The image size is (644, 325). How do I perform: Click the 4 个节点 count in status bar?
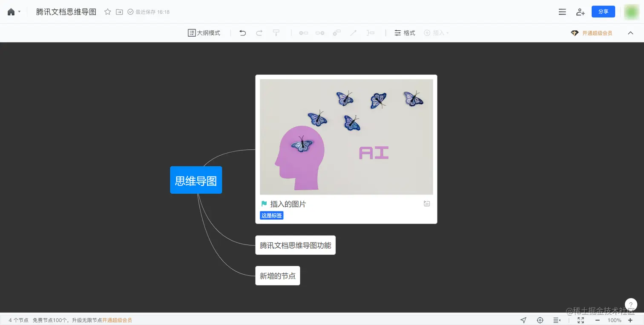coord(18,320)
